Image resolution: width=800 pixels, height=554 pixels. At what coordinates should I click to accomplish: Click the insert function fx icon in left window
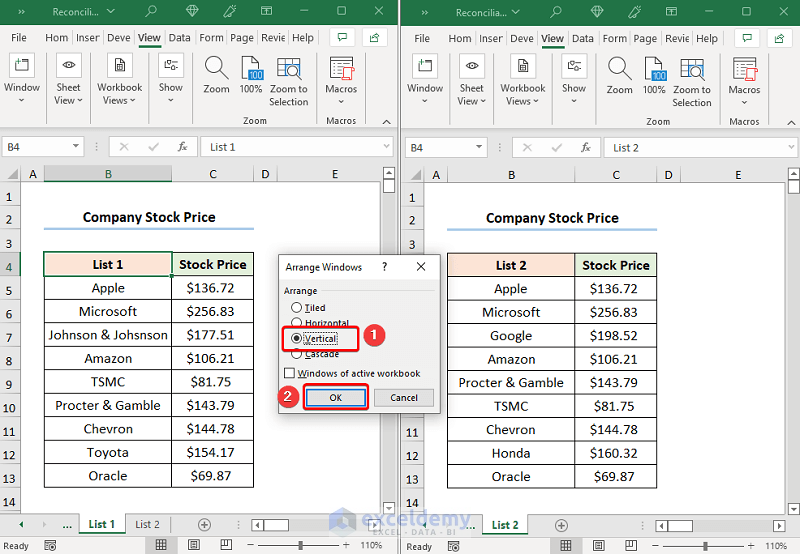[x=182, y=147]
